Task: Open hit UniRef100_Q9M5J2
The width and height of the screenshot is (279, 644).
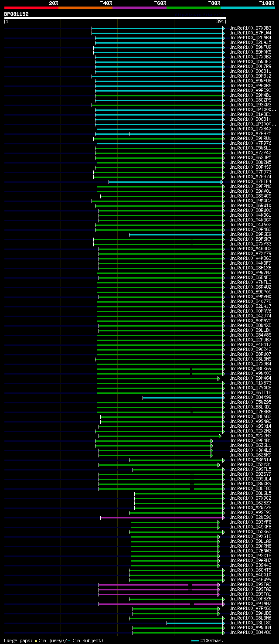Action: coord(250,76)
